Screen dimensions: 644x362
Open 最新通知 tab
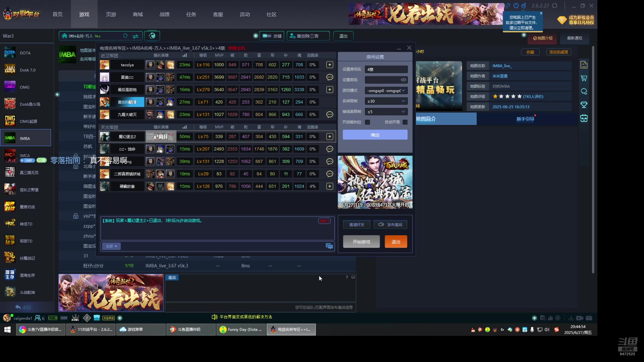575,38
